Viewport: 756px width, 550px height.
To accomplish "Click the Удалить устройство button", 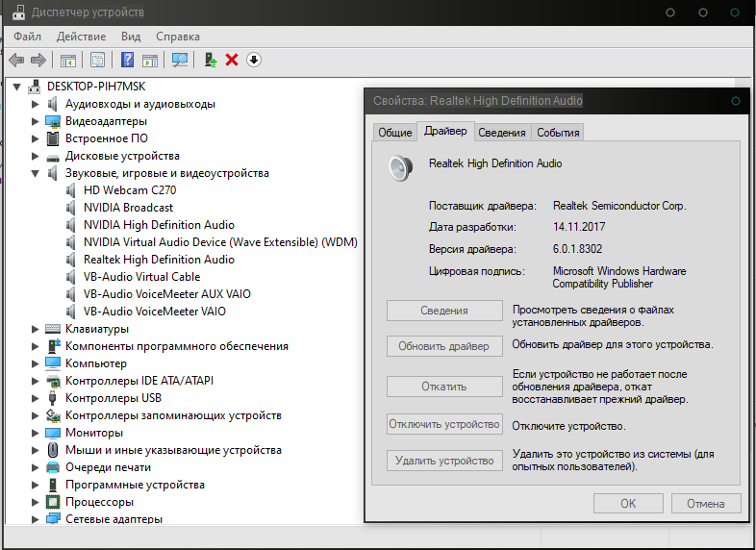I will (x=444, y=461).
